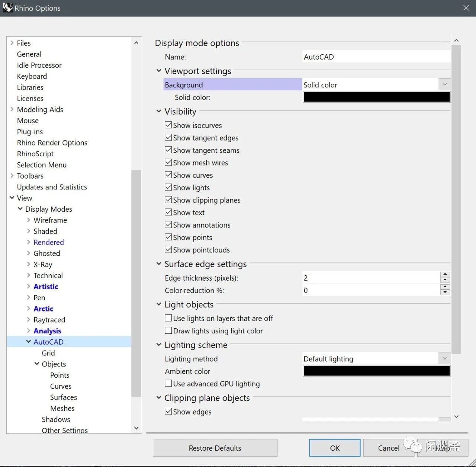Expand the Wireframe display mode node

point(29,220)
